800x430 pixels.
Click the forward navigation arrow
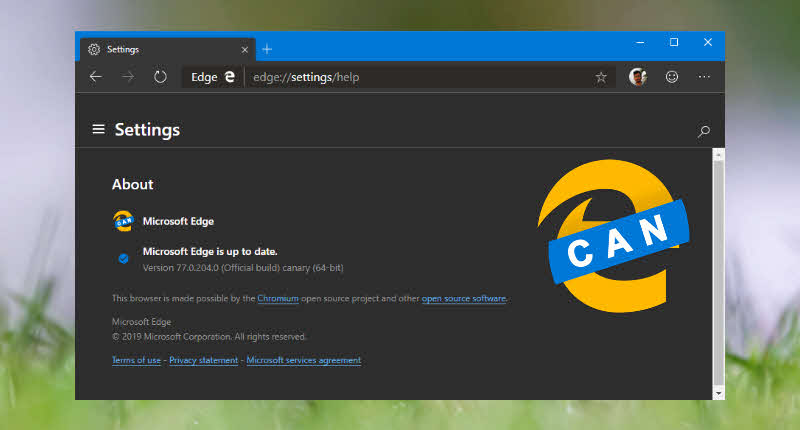pyautogui.click(x=128, y=77)
